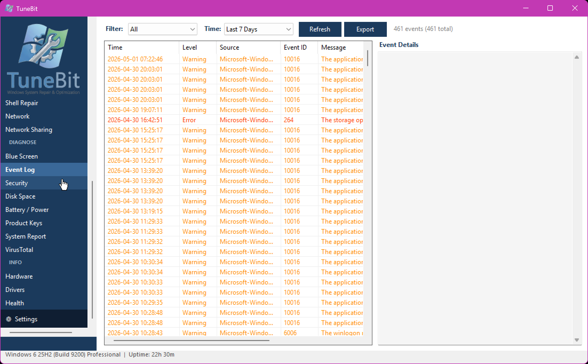Maximize the TuneBit window
The image size is (588, 364).
[550, 8]
